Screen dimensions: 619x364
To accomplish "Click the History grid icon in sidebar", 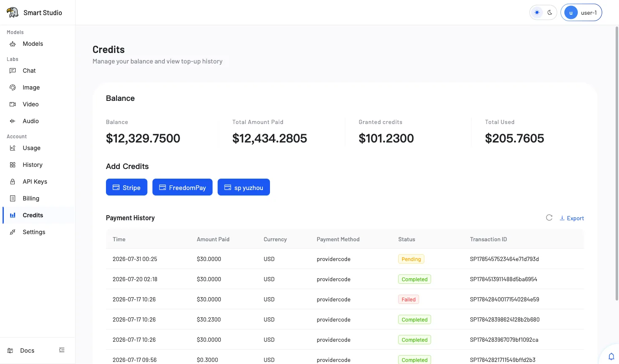I will [x=13, y=165].
